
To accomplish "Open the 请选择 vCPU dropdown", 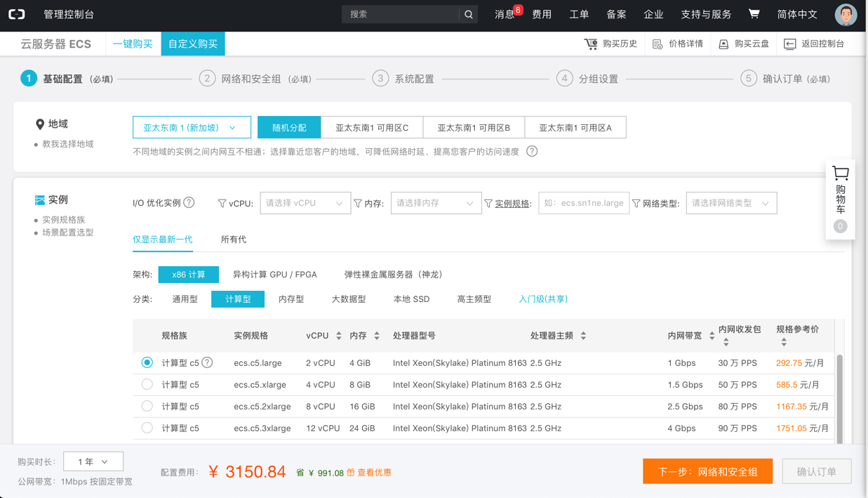I will 305,203.
